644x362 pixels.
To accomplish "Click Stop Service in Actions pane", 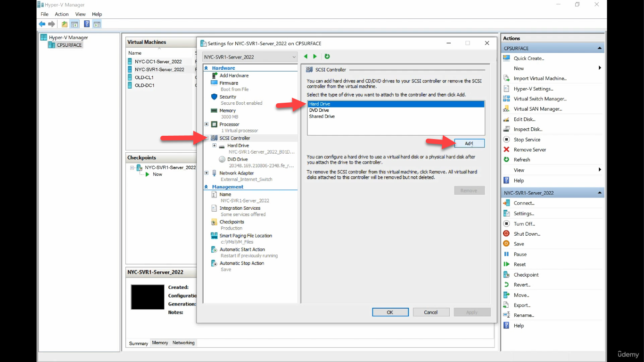I will [x=527, y=140].
